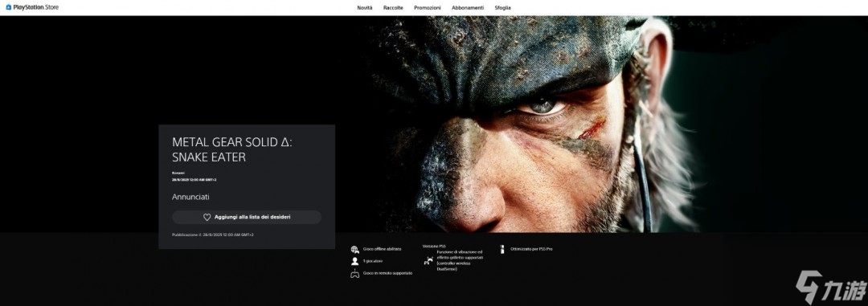
Task: Open the Abbonamenti menu item
Action: coord(468,8)
